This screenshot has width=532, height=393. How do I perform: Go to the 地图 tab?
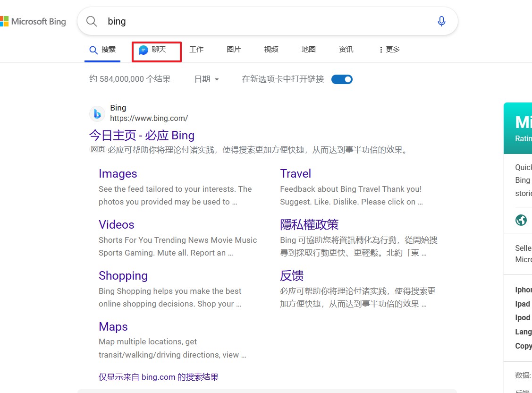309,50
